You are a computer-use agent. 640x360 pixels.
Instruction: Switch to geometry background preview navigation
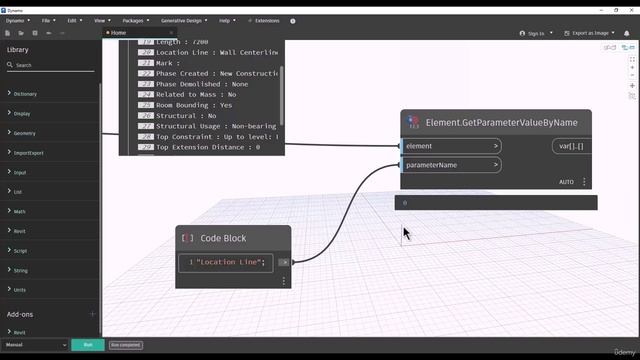click(610, 48)
